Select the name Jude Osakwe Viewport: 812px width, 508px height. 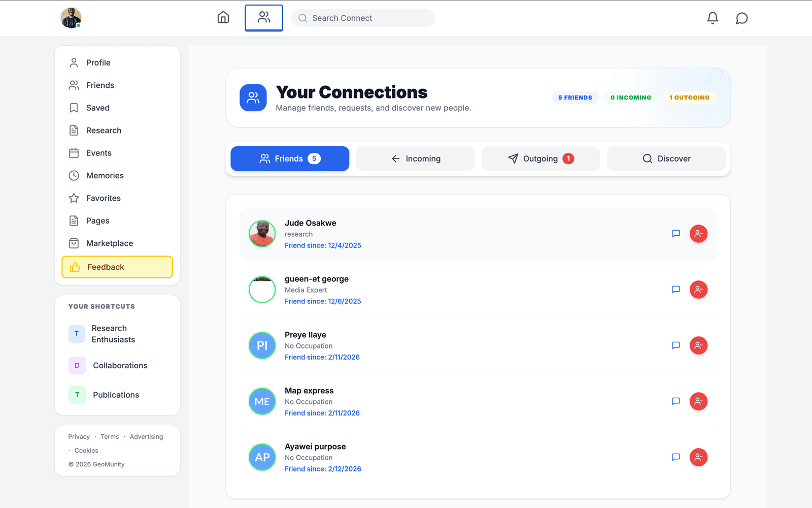(310, 223)
